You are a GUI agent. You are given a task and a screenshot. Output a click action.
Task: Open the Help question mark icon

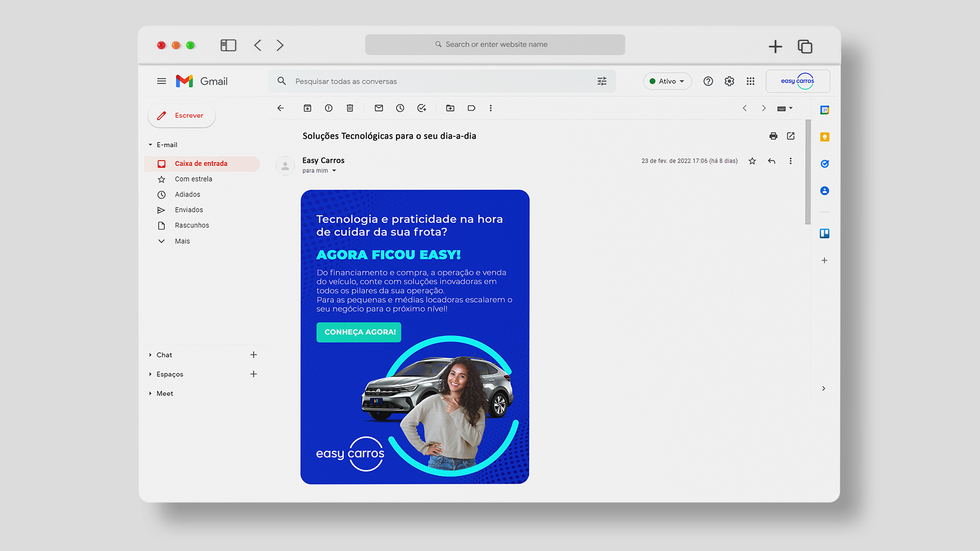[708, 81]
